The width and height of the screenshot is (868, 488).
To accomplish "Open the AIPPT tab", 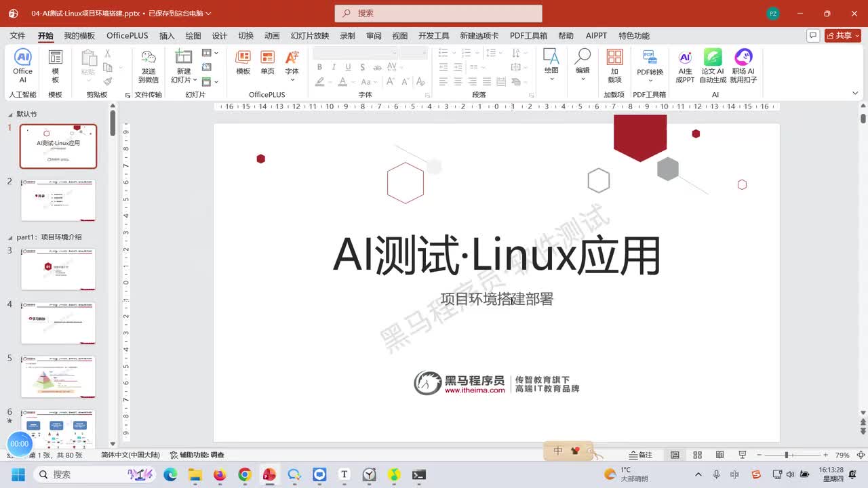I will click(597, 36).
